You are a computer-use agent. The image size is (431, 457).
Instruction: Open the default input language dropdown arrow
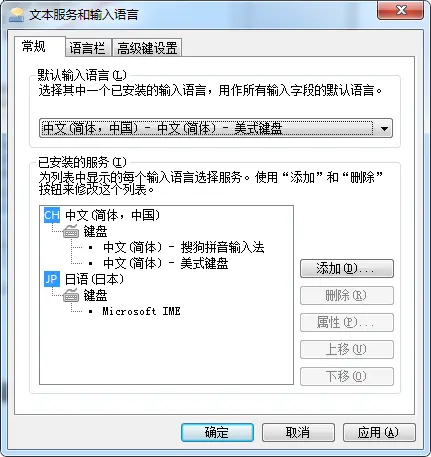pyautogui.click(x=384, y=128)
